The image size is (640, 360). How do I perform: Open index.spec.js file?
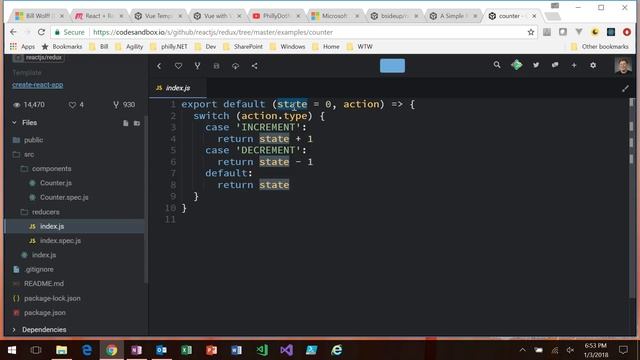point(60,240)
